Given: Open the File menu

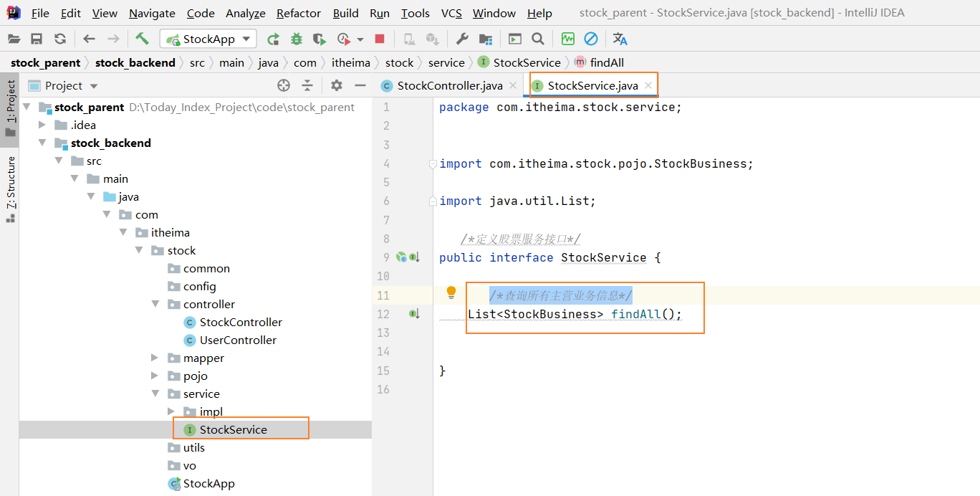Looking at the screenshot, I should click(40, 13).
